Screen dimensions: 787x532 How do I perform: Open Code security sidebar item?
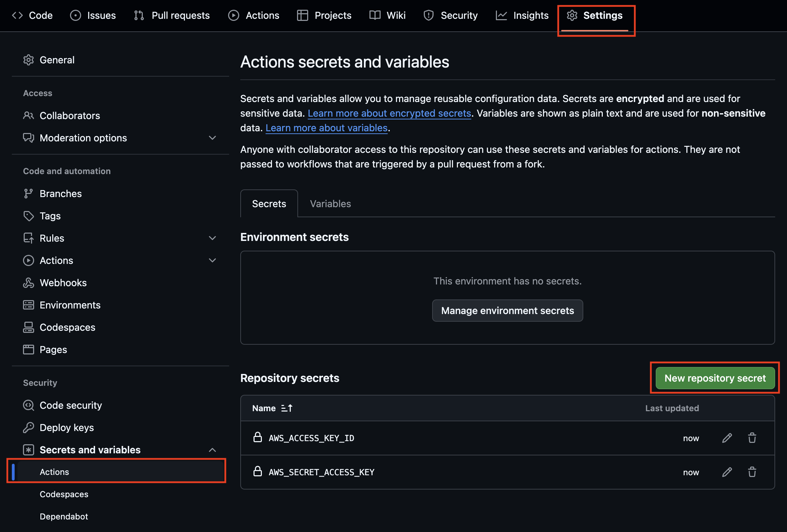71,405
